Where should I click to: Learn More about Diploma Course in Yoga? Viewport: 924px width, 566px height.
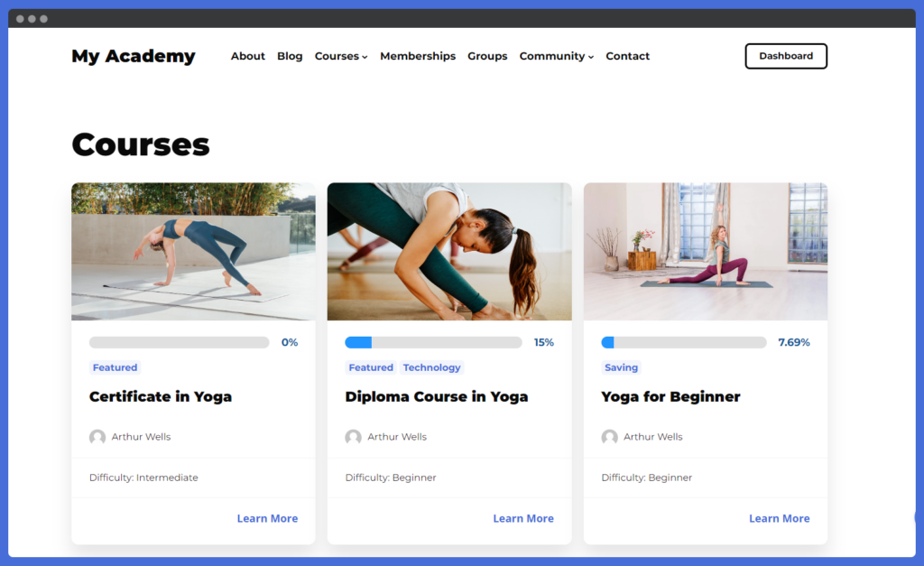[523, 518]
